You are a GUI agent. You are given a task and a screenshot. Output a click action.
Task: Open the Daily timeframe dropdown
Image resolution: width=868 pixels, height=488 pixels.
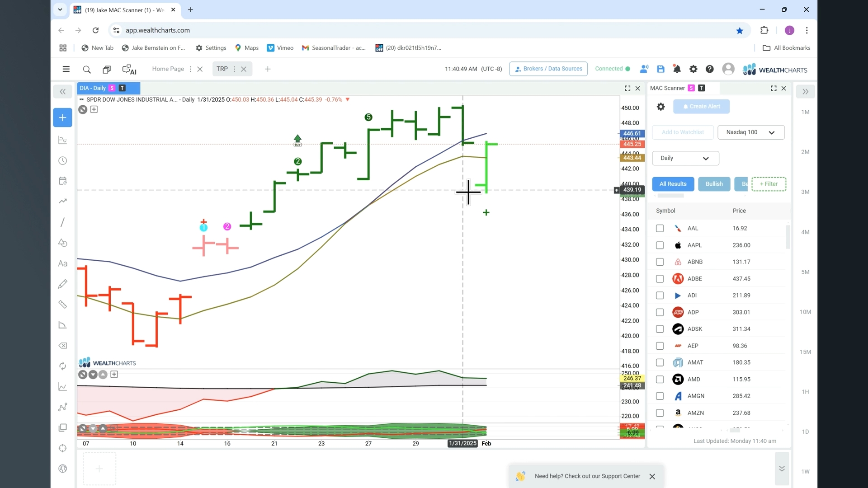(x=685, y=158)
